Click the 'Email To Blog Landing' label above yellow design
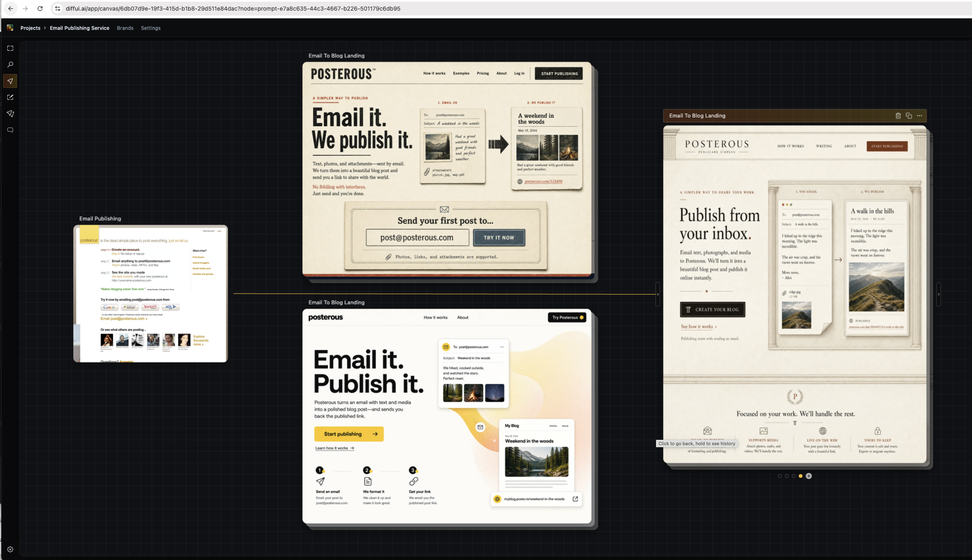Viewport: 972px width, 560px height. pyautogui.click(x=336, y=302)
